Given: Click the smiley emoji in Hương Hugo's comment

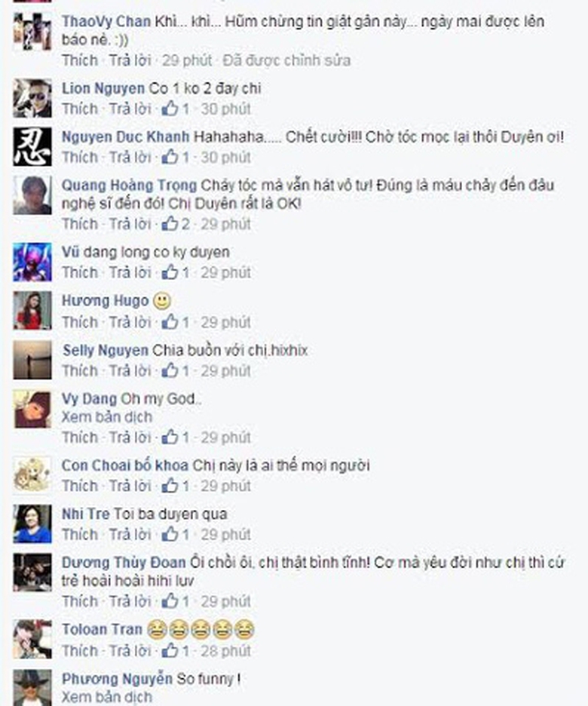Looking at the screenshot, I should 162,301.
